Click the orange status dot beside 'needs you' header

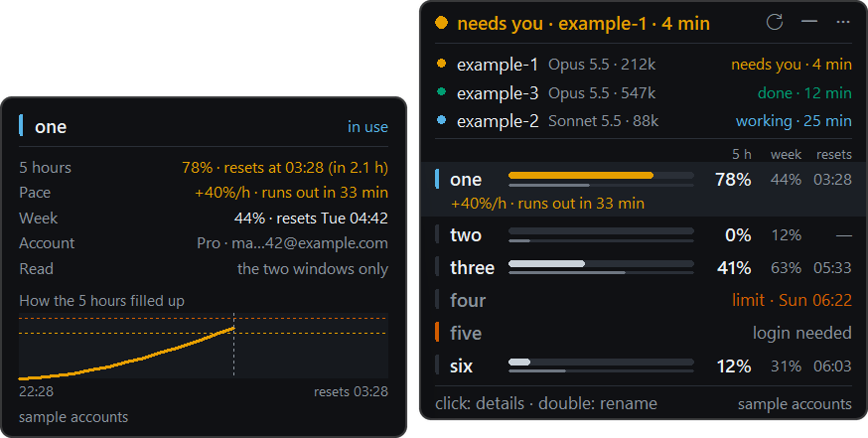click(x=441, y=23)
